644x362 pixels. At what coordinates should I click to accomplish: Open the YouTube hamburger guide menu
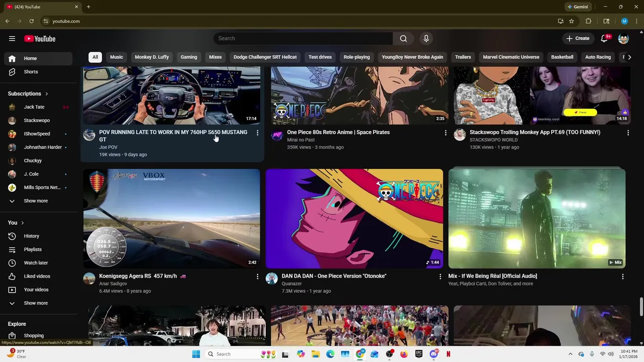12,39
